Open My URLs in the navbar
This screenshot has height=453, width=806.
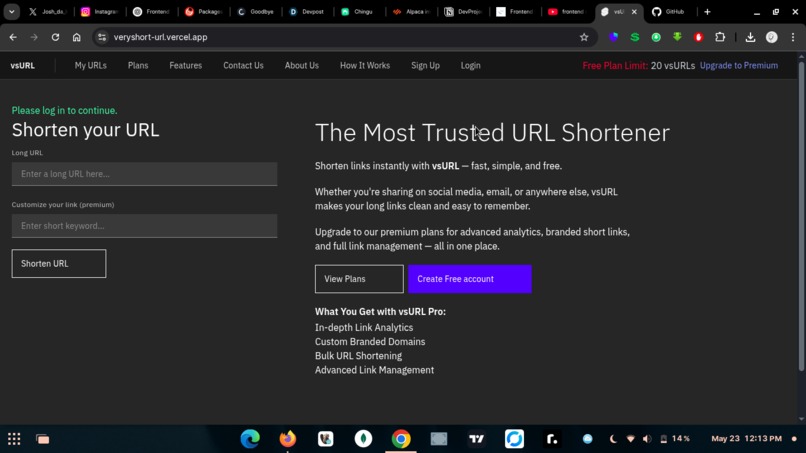pyautogui.click(x=90, y=66)
